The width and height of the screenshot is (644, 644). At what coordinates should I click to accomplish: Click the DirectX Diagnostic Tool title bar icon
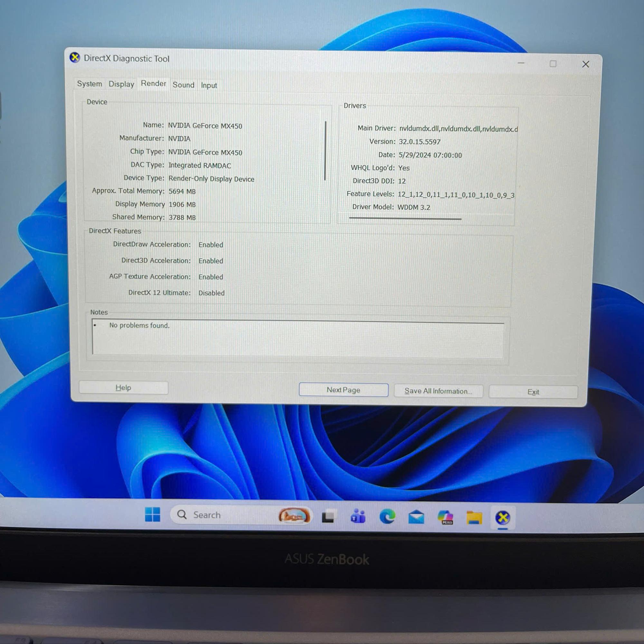(75, 58)
